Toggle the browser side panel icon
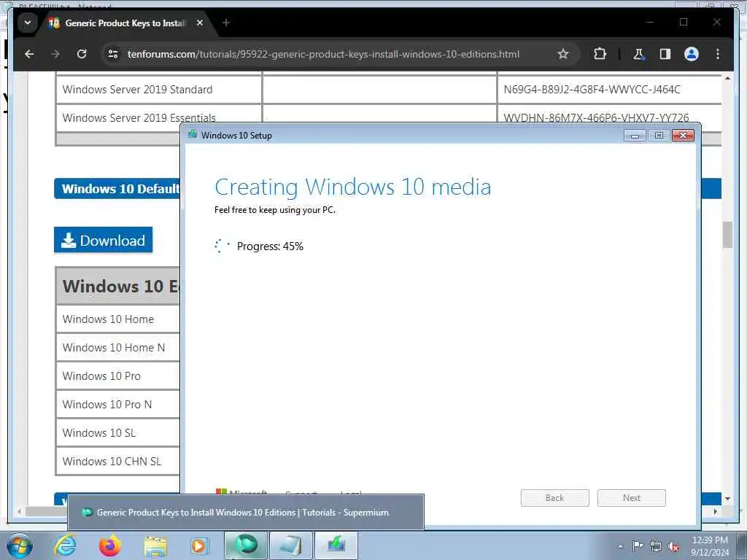The height and width of the screenshot is (560, 747). pyautogui.click(x=665, y=54)
